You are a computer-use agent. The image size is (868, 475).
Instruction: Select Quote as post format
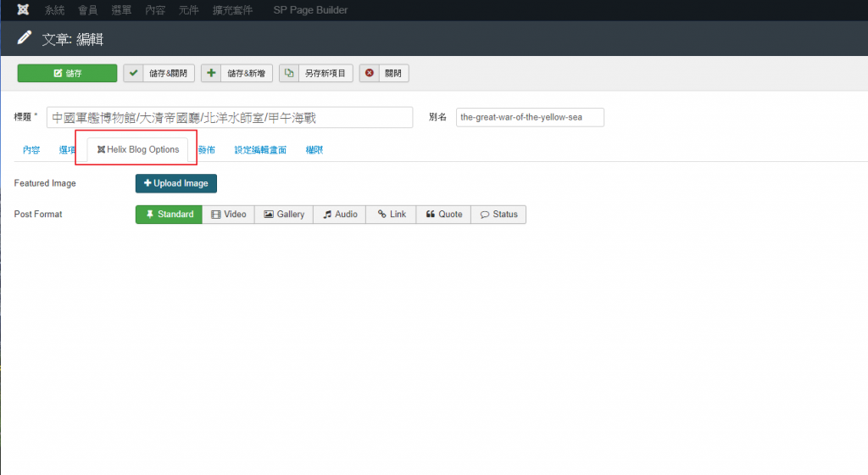[443, 215]
